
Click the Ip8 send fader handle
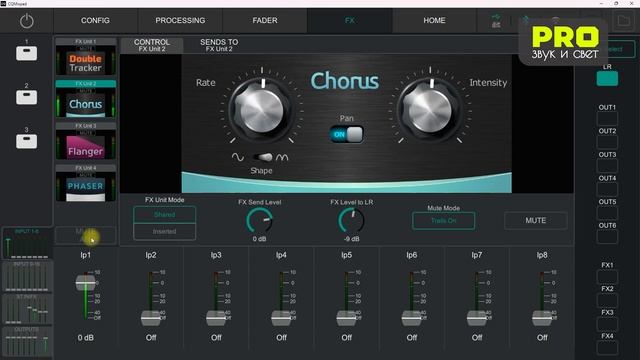542,318
